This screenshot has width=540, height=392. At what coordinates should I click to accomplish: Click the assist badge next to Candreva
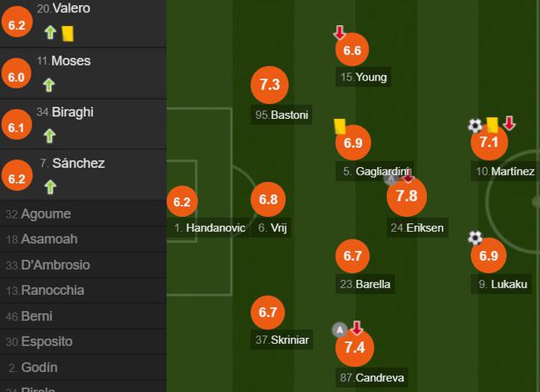(338, 330)
